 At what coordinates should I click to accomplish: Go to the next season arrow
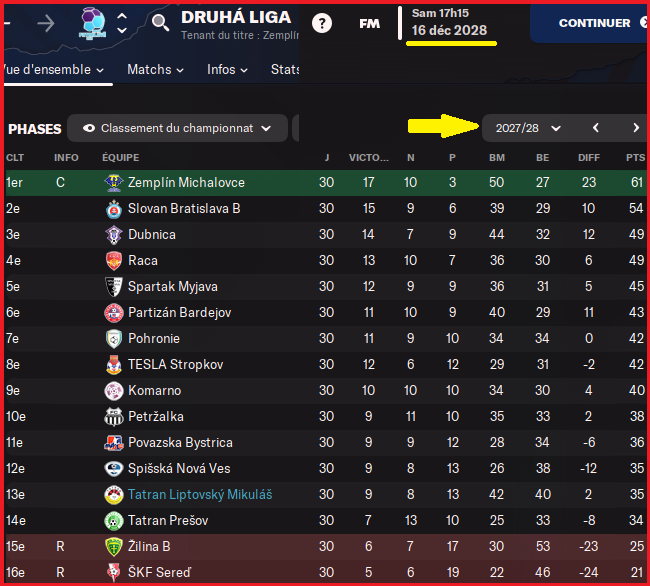click(x=635, y=128)
